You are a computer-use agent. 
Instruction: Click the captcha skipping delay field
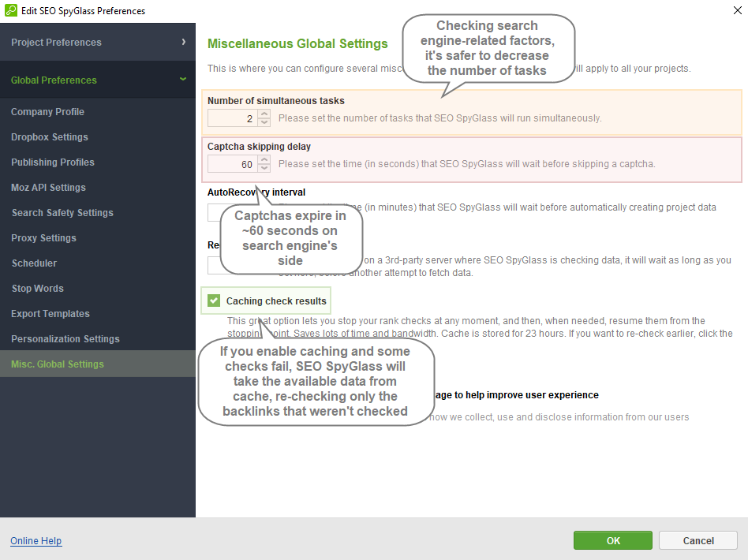tap(233, 164)
